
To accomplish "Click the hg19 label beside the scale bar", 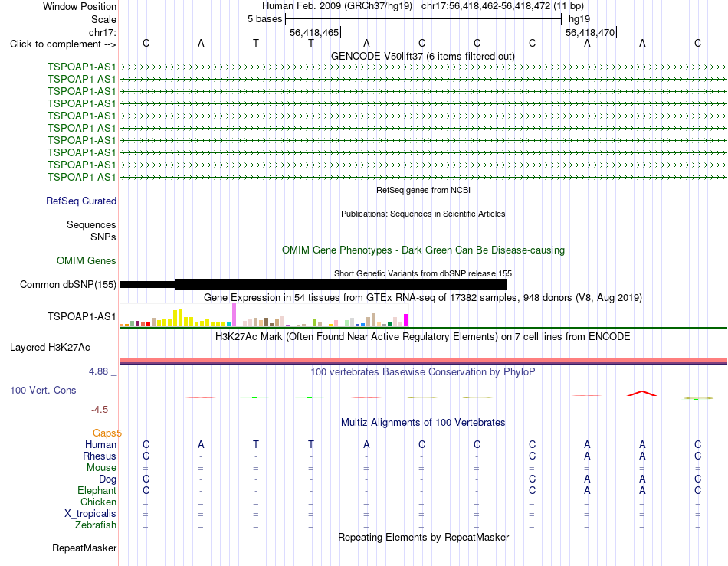I will pos(579,19).
